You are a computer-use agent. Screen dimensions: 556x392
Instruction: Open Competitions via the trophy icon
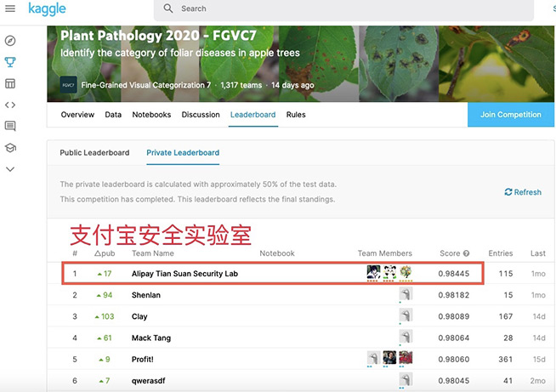(10, 62)
